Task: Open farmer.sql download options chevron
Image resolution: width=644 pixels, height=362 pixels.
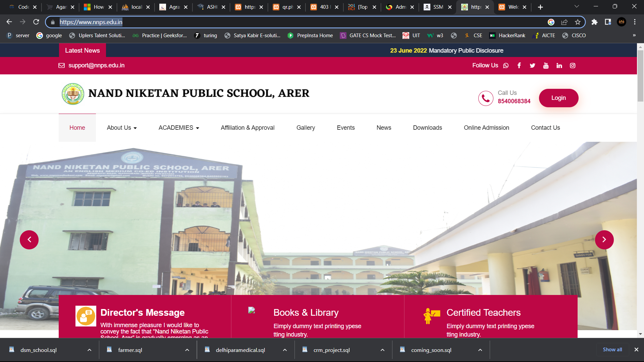Action: coord(187,350)
